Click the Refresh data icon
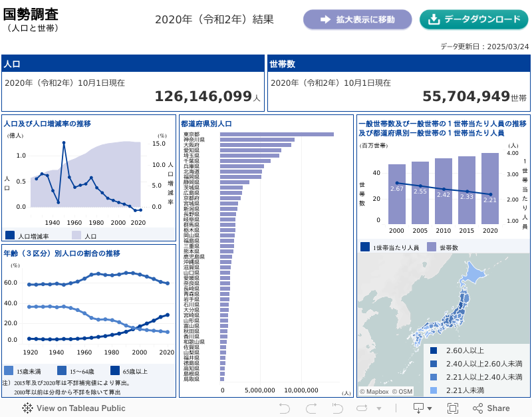This screenshot has height=417, width=532. point(361,408)
